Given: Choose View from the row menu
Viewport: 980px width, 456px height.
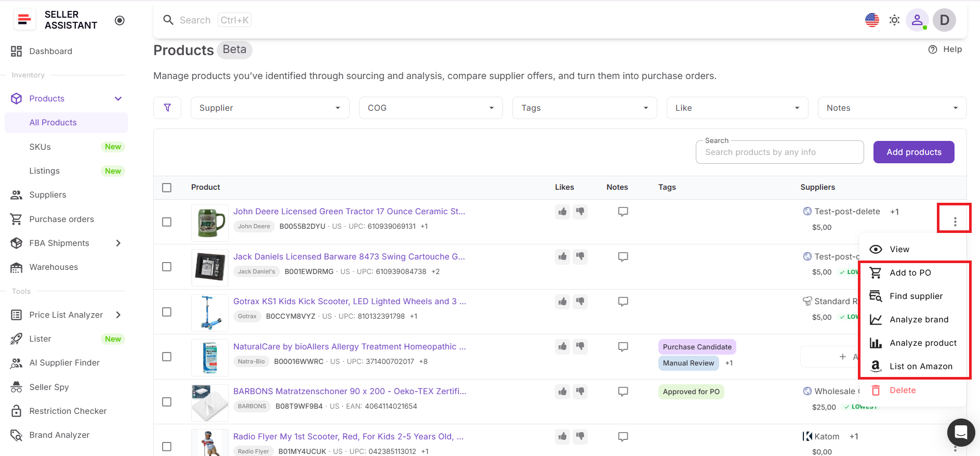Looking at the screenshot, I should pos(913,250).
